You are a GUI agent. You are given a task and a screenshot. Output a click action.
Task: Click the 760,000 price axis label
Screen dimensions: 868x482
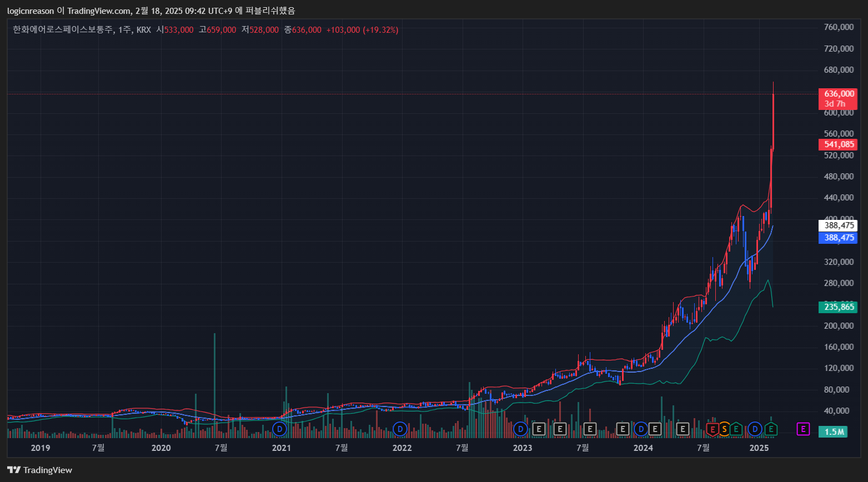839,27
